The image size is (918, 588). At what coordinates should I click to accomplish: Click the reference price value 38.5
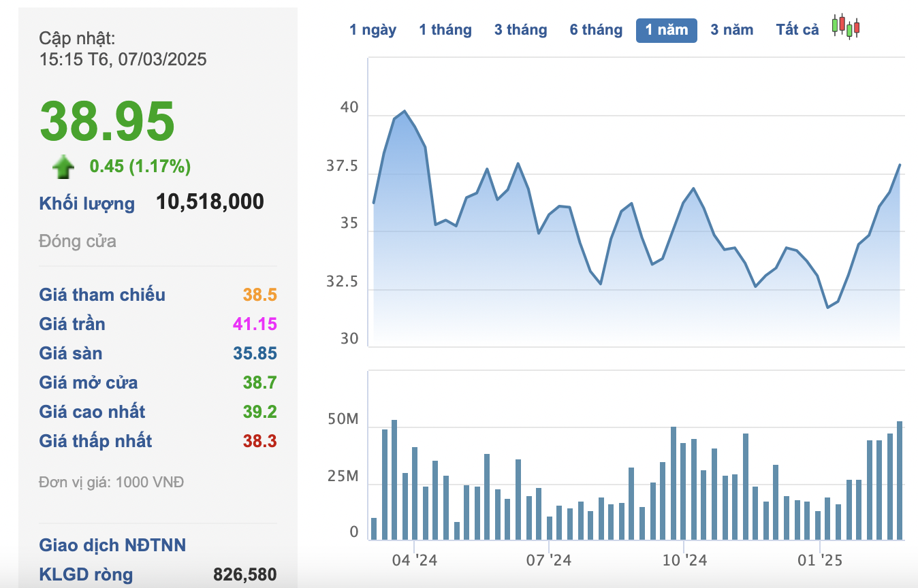click(260, 295)
